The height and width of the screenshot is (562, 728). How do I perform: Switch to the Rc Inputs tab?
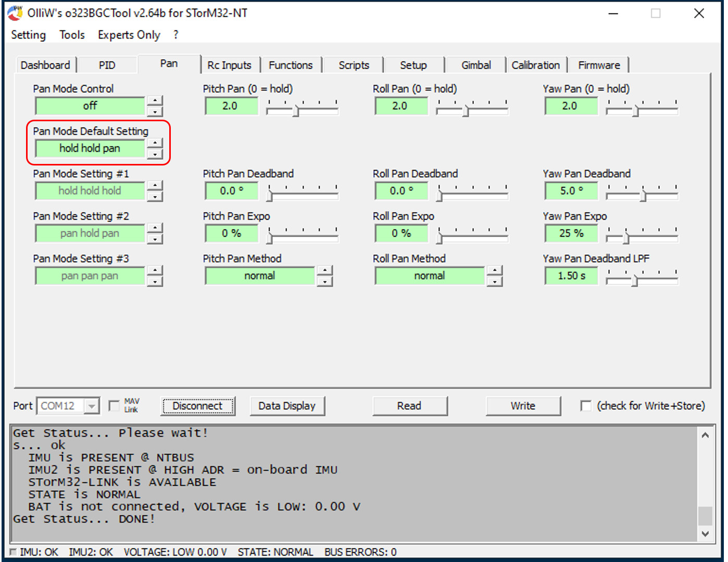pos(229,65)
